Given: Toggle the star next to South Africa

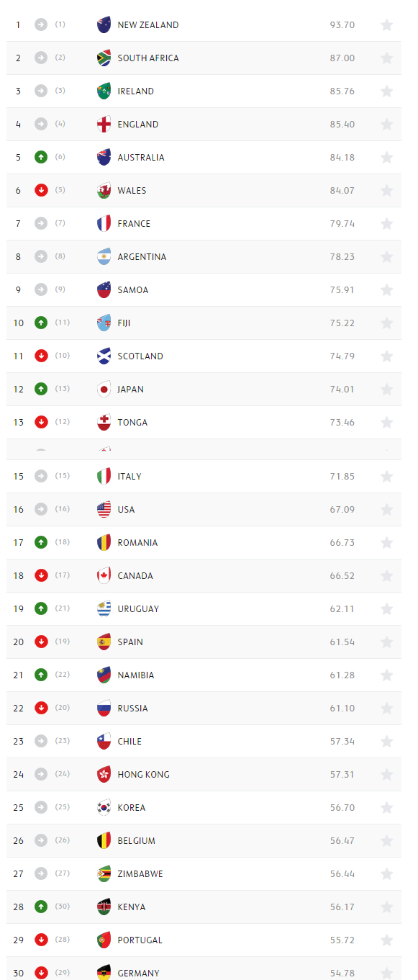Looking at the screenshot, I should [x=386, y=58].
